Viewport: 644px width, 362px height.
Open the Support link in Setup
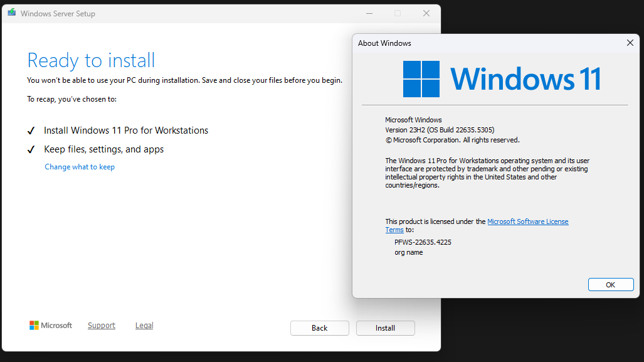click(102, 326)
